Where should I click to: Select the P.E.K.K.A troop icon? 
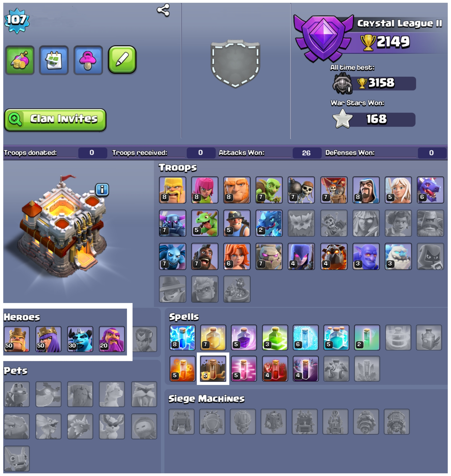tap(172, 223)
